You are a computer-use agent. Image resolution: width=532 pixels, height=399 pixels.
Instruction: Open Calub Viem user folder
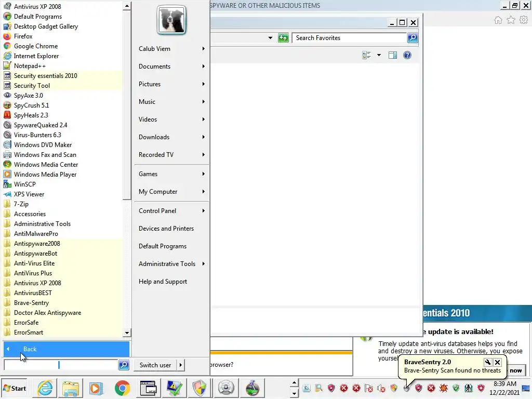coord(171,48)
